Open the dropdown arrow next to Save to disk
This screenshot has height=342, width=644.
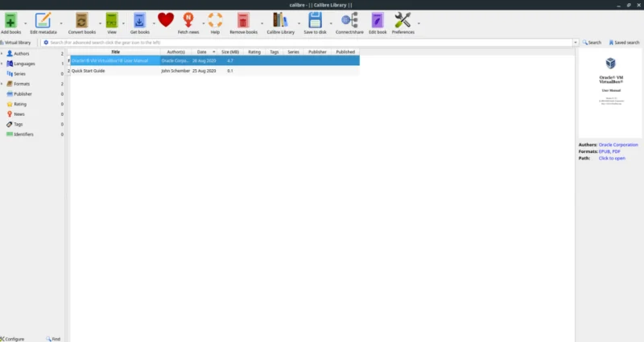click(x=331, y=23)
